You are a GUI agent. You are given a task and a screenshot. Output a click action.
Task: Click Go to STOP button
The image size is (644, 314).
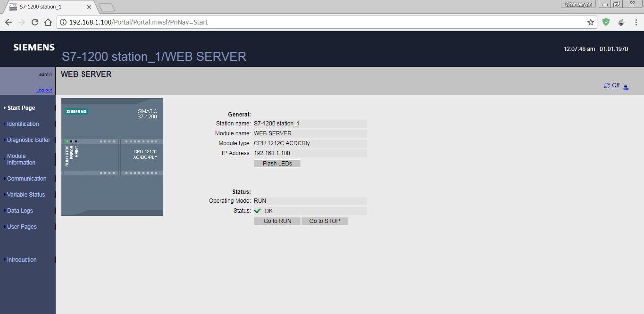pyautogui.click(x=325, y=221)
